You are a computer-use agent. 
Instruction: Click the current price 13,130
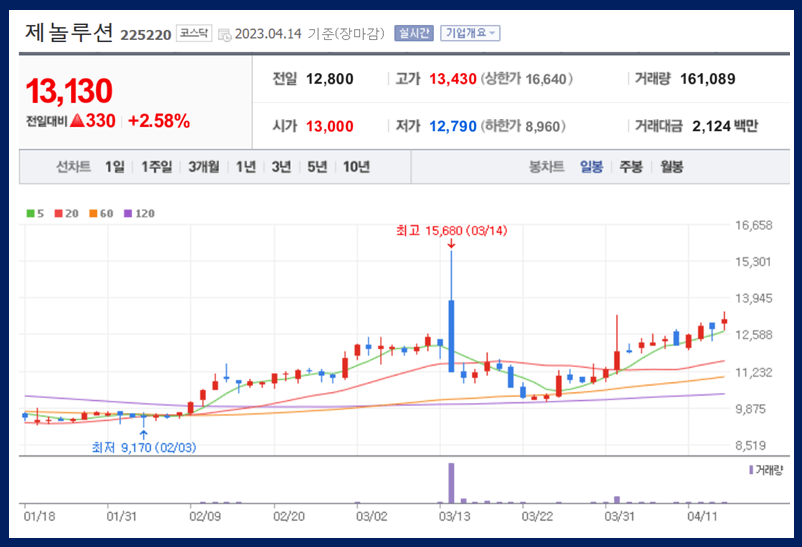tap(69, 91)
